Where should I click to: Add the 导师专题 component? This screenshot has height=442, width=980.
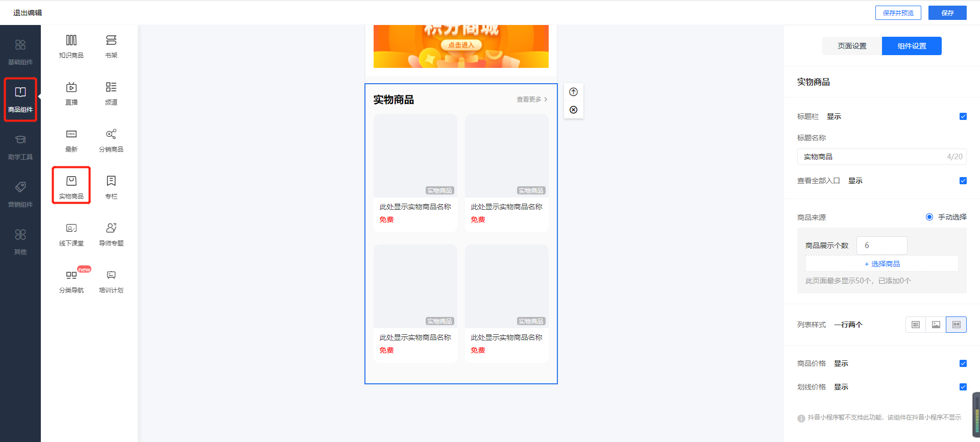pos(111,234)
